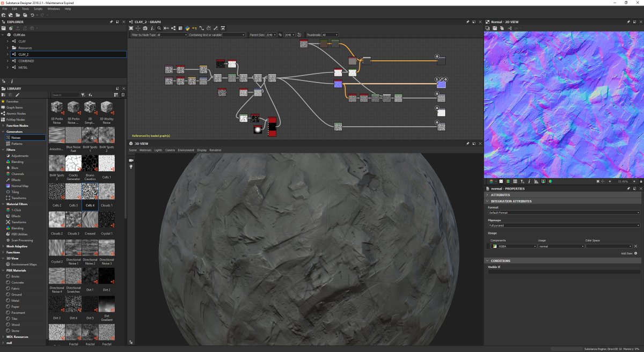Image resolution: width=644 pixels, height=352 pixels.
Task: Click the color channel sphere icon in 2D View
Action: tap(550, 181)
